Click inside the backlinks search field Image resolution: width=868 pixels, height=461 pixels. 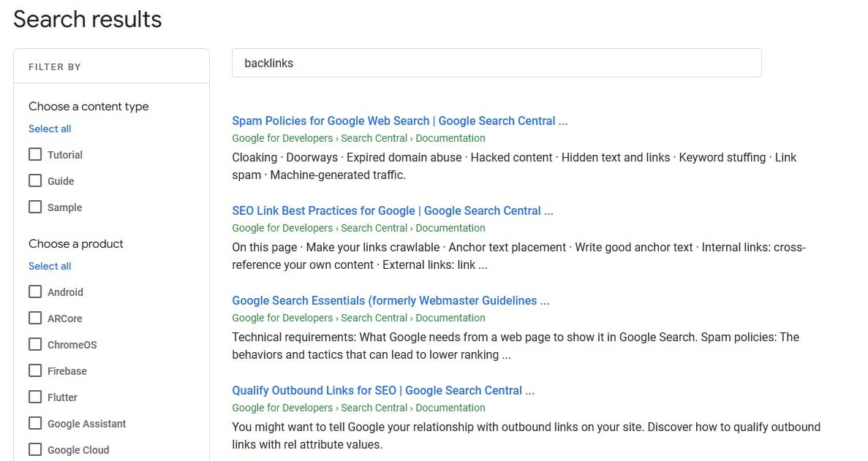tap(497, 63)
